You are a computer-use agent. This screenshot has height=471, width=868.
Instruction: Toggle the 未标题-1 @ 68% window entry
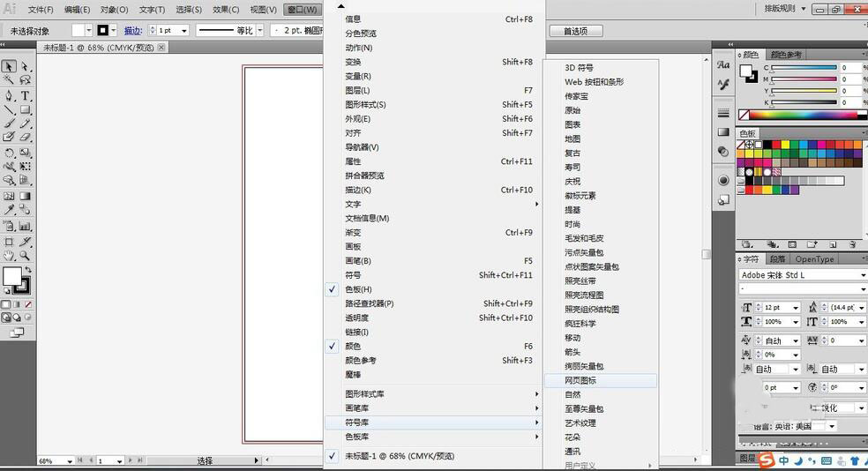pos(431,456)
